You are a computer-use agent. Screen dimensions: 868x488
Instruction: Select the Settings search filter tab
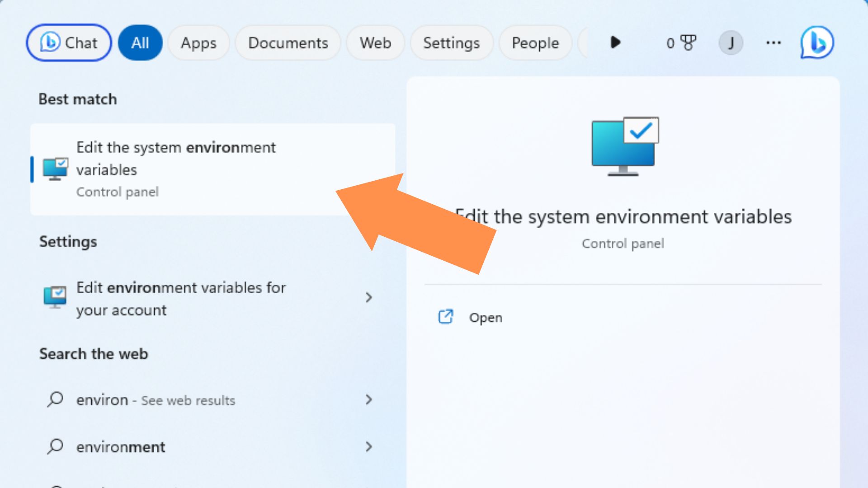coord(451,42)
